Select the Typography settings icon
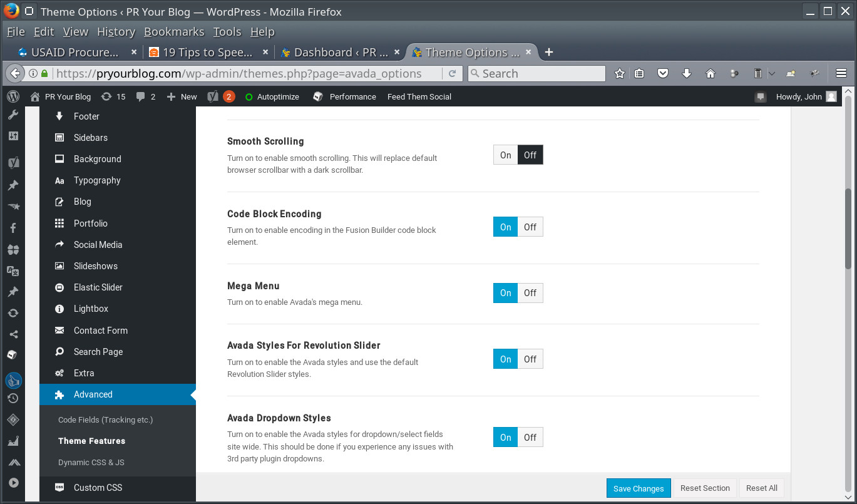This screenshot has height=504, width=857. tap(58, 180)
